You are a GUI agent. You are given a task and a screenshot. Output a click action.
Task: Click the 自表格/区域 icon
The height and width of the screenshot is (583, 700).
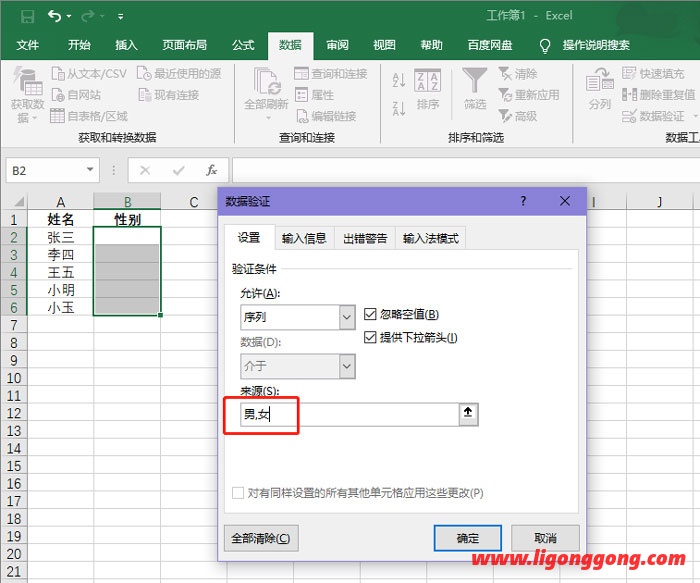tap(57, 116)
